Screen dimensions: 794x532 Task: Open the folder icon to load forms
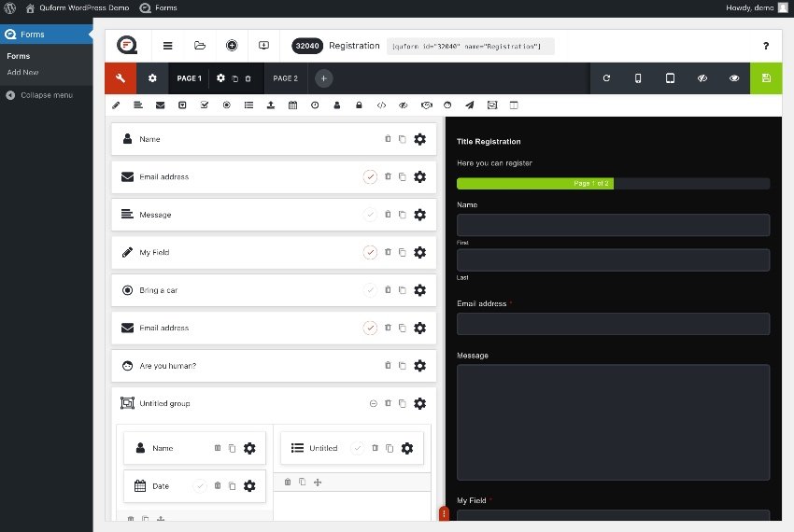(200, 46)
